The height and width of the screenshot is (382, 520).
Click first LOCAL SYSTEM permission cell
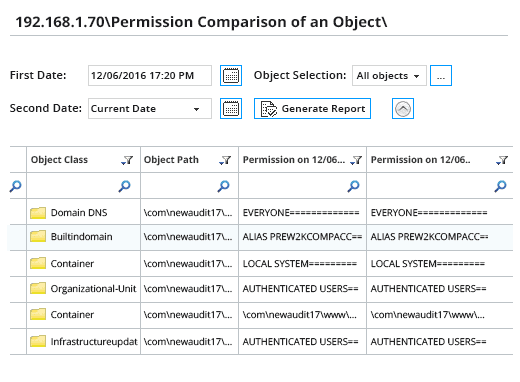point(302,264)
